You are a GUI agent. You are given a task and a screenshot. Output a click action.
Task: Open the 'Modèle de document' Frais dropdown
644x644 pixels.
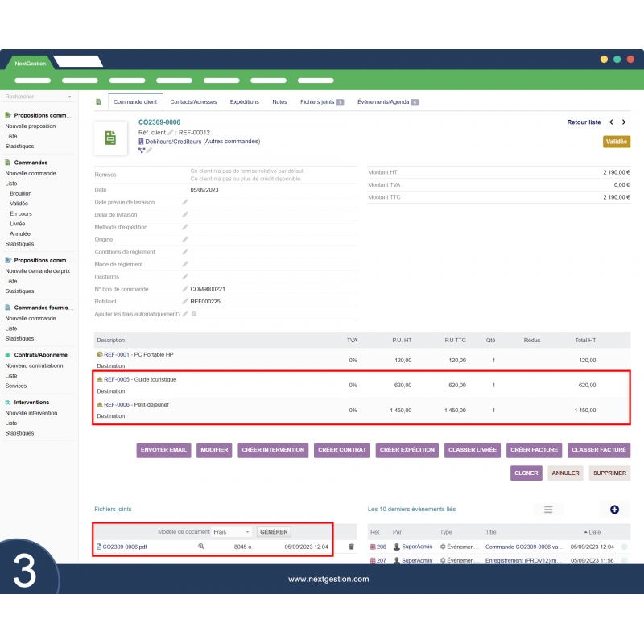pyautogui.click(x=232, y=532)
